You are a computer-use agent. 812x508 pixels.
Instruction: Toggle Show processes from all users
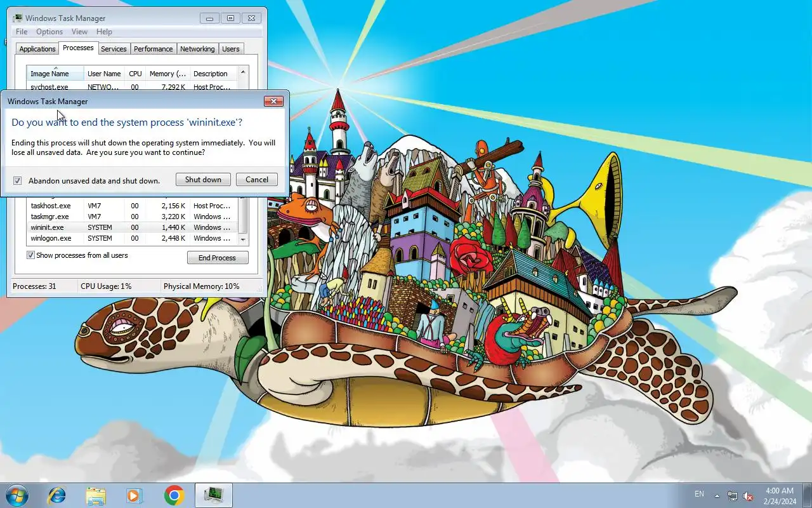[30, 255]
